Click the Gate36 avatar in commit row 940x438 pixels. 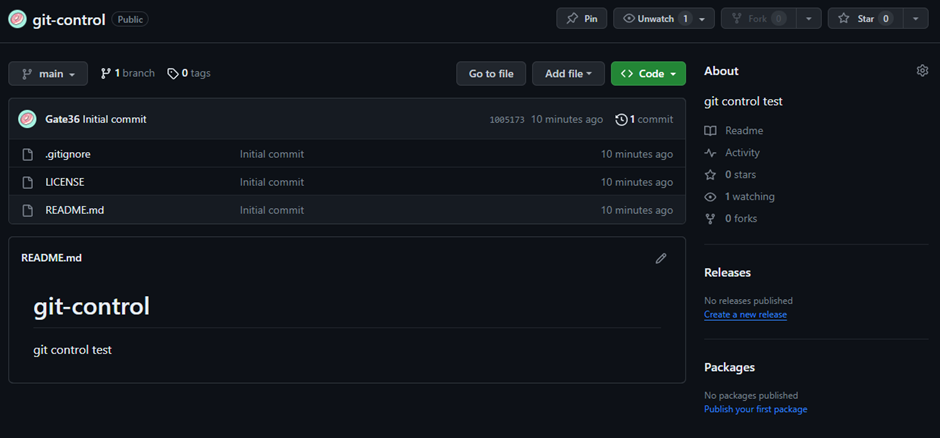(x=28, y=119)
